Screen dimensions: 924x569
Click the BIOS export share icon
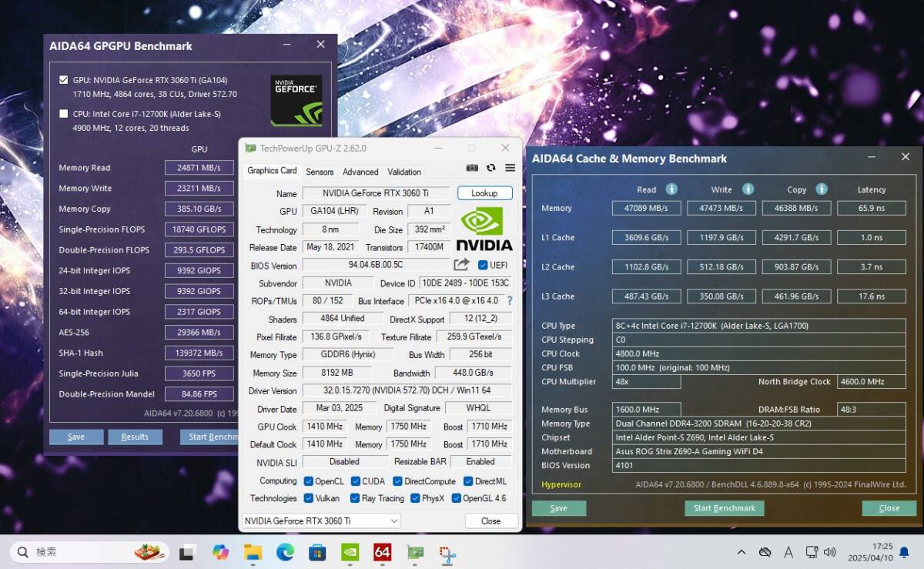[x=461, y=265]
